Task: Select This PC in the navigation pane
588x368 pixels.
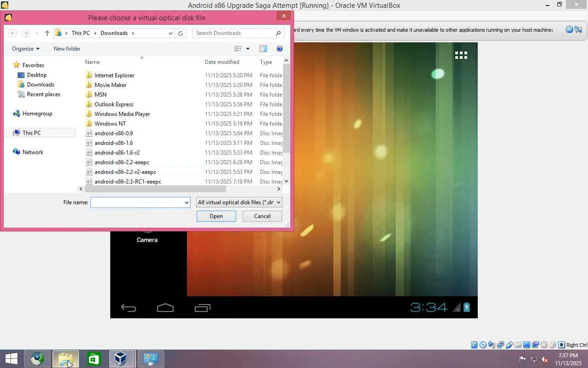Action: point(31,133)
